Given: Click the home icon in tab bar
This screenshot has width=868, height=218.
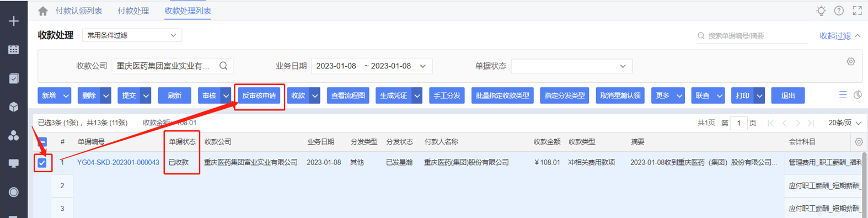Looking at the screenshot, I should tap(43, 10).
